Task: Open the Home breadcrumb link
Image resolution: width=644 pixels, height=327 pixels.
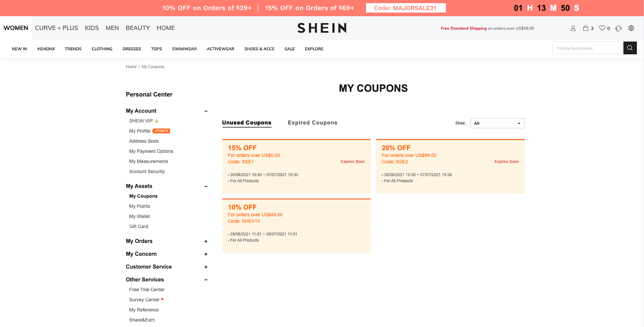Action: click(131, 66)
